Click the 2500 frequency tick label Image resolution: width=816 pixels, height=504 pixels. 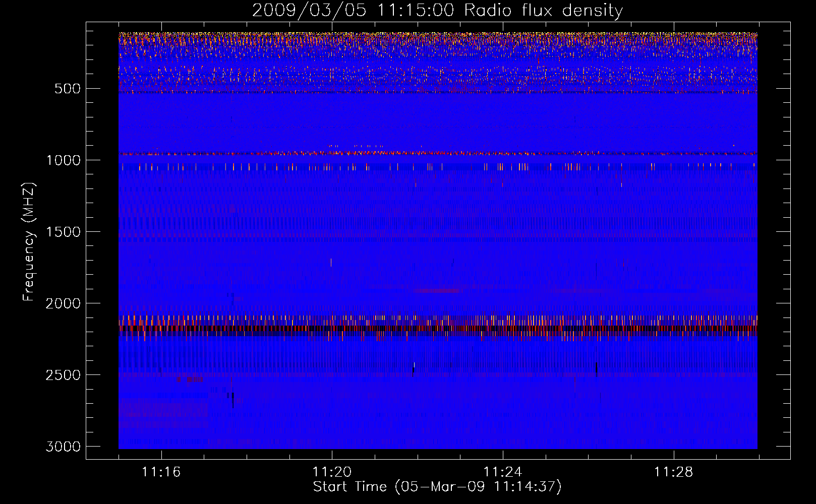click(x=64, y=375)
